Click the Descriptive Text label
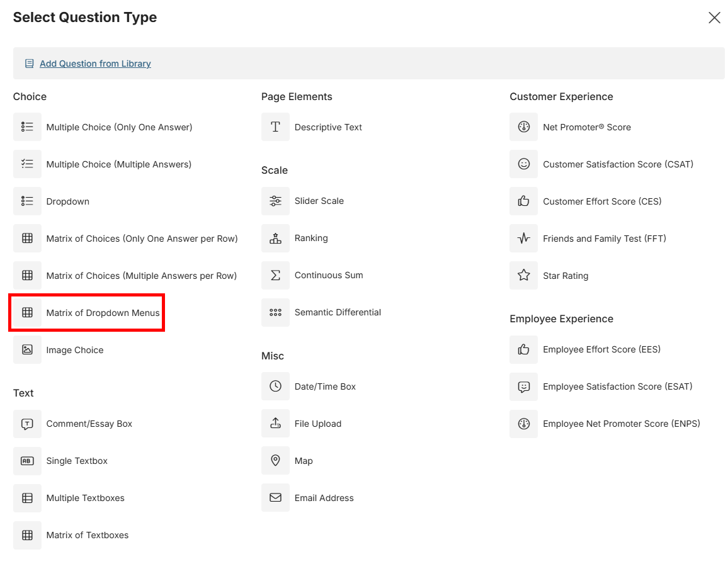 click(328, 127)
